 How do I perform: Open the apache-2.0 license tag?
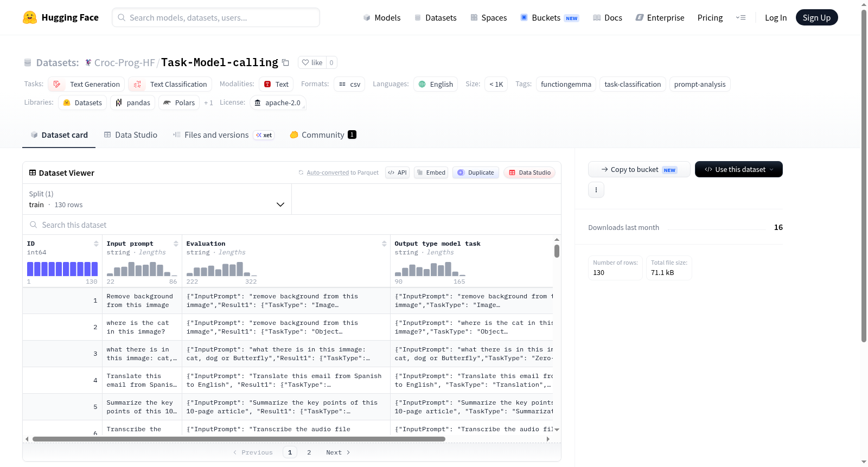click(278, 103)
